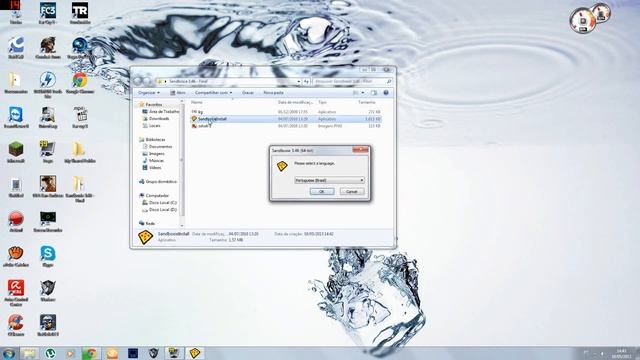Select the SandboxieInstall file in Explorer

pos(286,119)
